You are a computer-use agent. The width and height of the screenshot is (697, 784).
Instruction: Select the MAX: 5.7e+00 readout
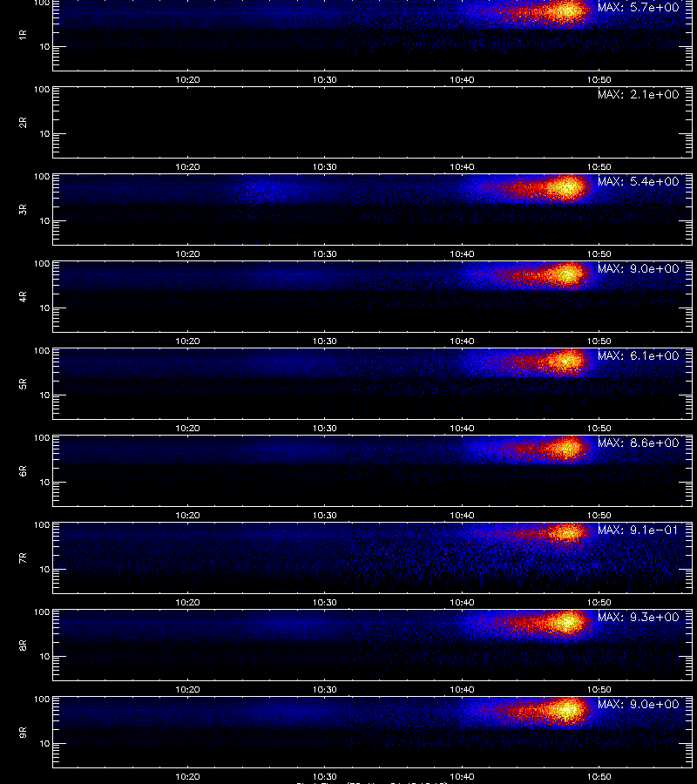tap(639, 8)
